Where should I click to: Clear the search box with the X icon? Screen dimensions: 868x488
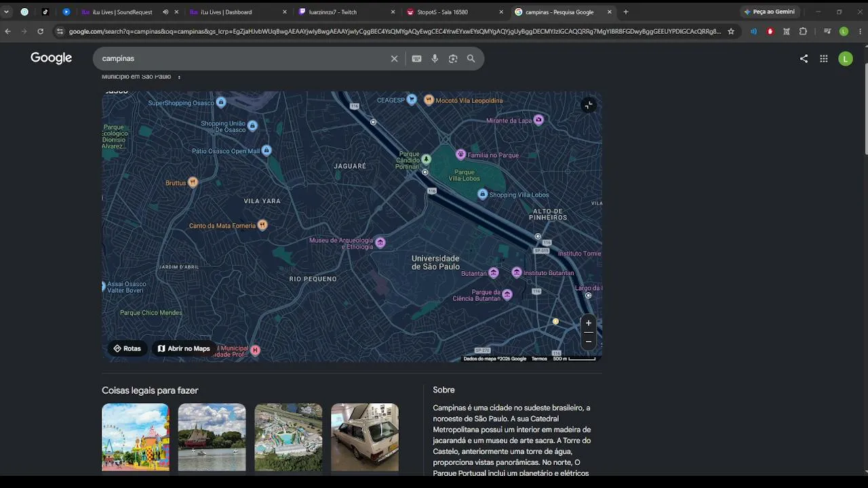click(394, 59)
